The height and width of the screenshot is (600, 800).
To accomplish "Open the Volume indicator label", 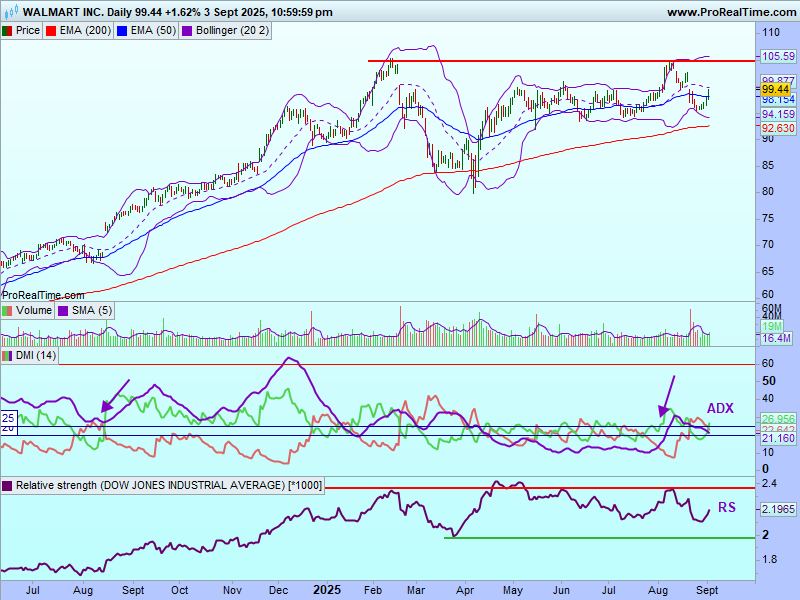I will click(34, 310).
